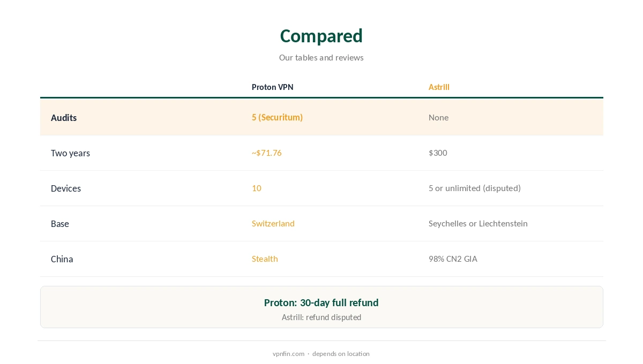Screen dimensions: 643x364
Task: Select the "$300" price value
Action: point(438,153)
